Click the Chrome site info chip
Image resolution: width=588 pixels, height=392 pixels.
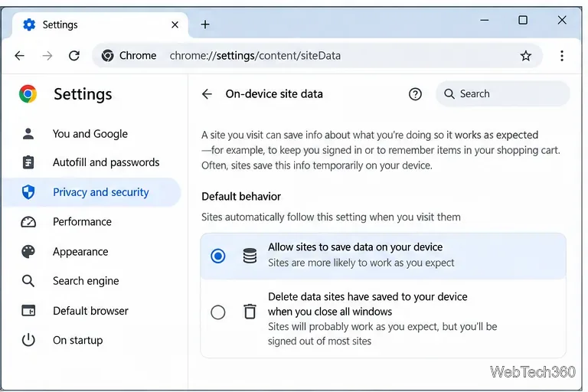[129, 56]
